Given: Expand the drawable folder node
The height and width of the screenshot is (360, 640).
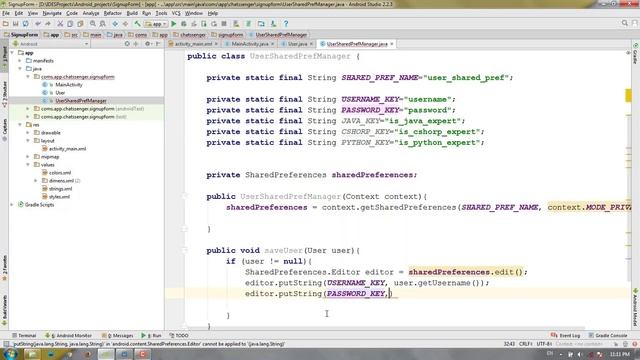Looking at the screenshot, I should tap(28, 133).
